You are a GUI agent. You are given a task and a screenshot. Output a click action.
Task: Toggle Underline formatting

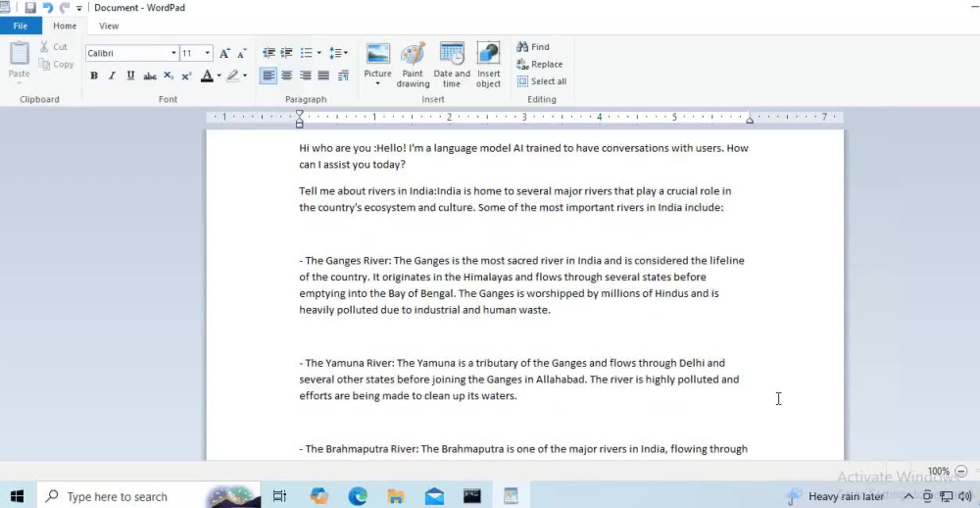130,76
